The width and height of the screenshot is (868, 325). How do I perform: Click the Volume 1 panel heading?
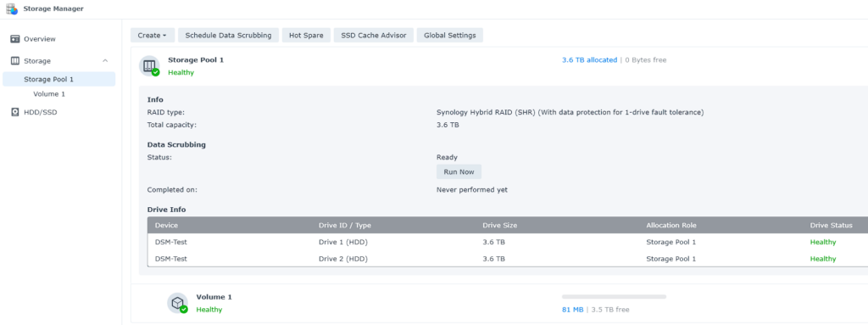[x=214, y=297]
